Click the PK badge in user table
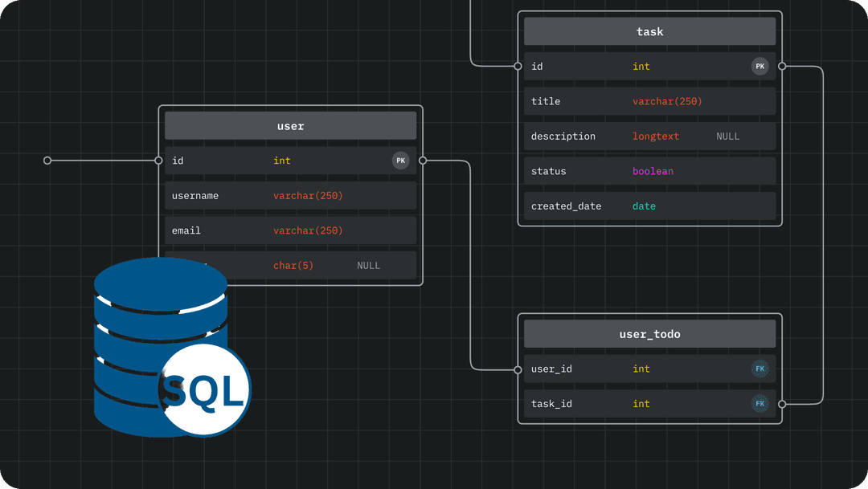The height and width of the screenshot is (489, 868). coord(401,161)
